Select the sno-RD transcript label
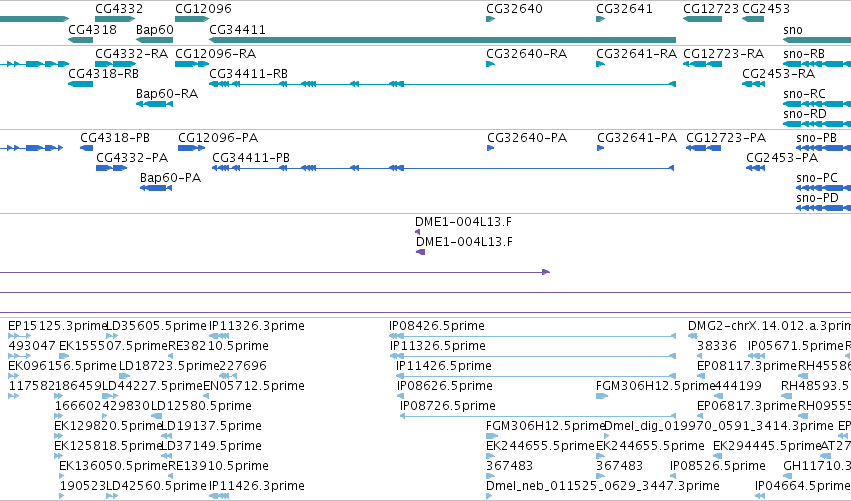The image size is (851, 501). [805, 114]
